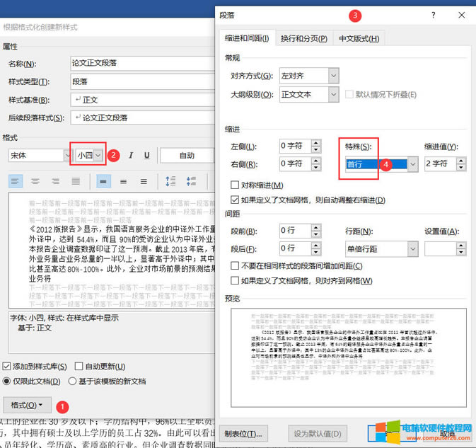Click paragraph preview box in Paragraph dialog
Screen dimensions: 476x448
tap(349, 357)
